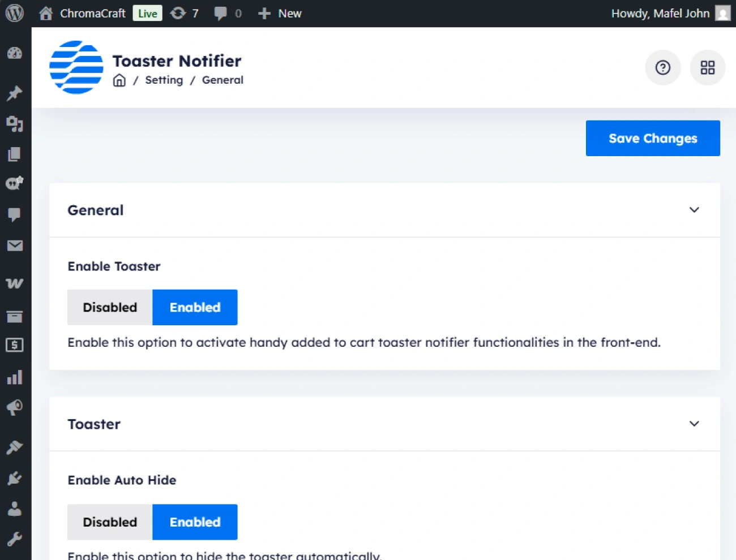Open the help question mark icon
736x560 pixels.
click(x=663, y=68)
